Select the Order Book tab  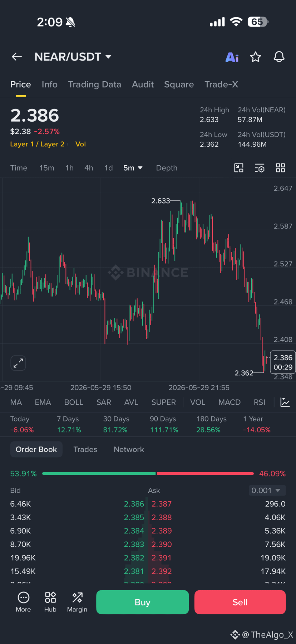36,449
